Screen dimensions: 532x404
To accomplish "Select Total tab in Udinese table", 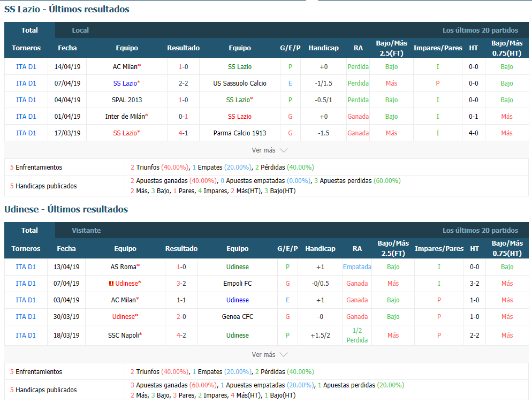I will click(29, 230).
